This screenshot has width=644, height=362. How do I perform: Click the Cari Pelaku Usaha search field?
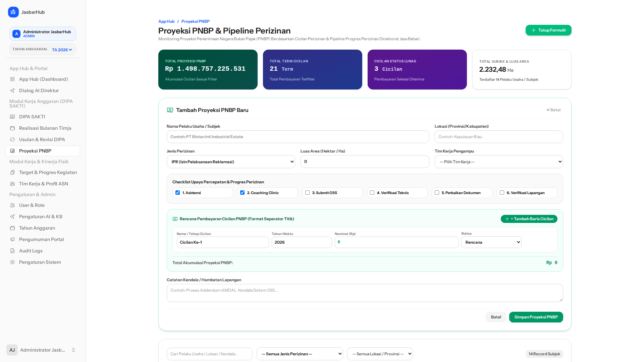(209, 354)
